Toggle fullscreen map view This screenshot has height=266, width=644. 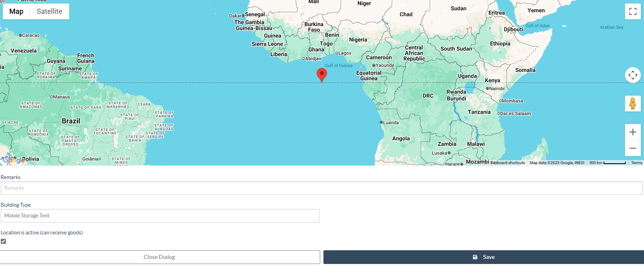pos(633,11)
